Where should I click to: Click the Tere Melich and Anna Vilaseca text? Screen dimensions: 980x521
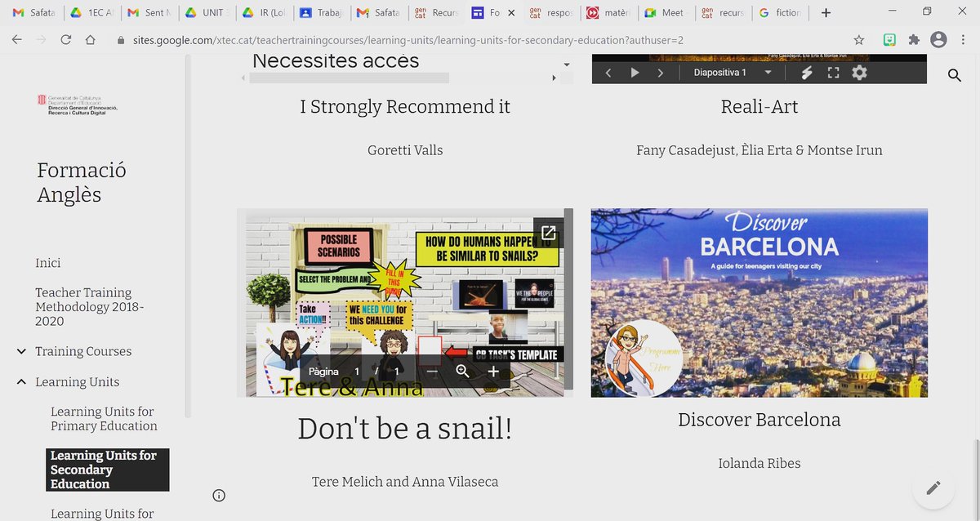[405, 481]
